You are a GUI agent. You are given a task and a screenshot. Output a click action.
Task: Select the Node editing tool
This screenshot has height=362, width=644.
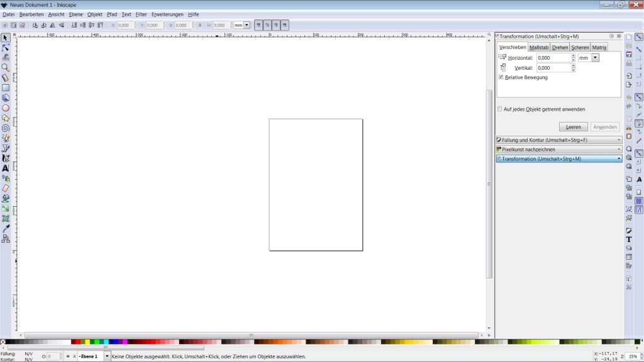(x=6, y=48)
